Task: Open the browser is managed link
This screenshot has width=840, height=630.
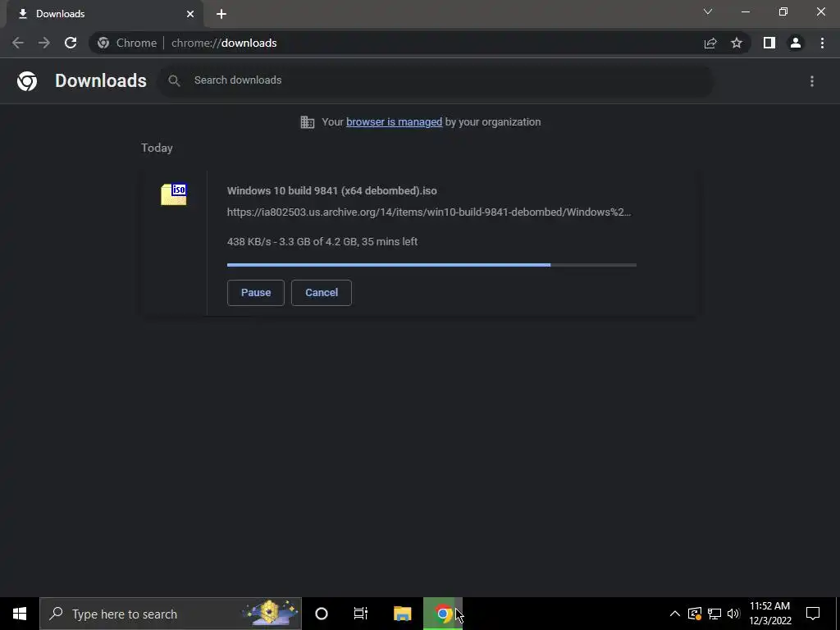Action: (x=395, y=122)
